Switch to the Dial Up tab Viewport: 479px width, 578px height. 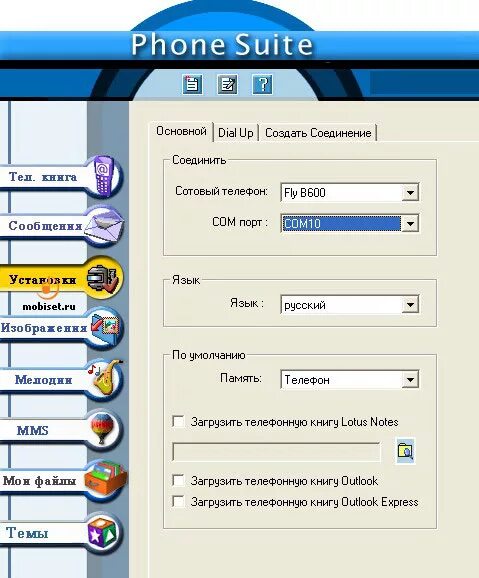(236, 133)
